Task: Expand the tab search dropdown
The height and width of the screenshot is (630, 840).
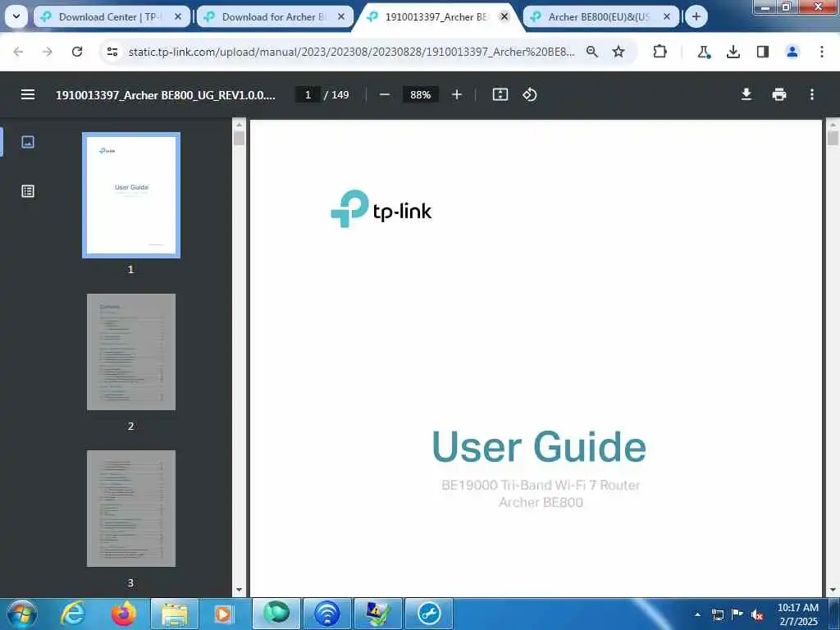Action: pos(16,16)
